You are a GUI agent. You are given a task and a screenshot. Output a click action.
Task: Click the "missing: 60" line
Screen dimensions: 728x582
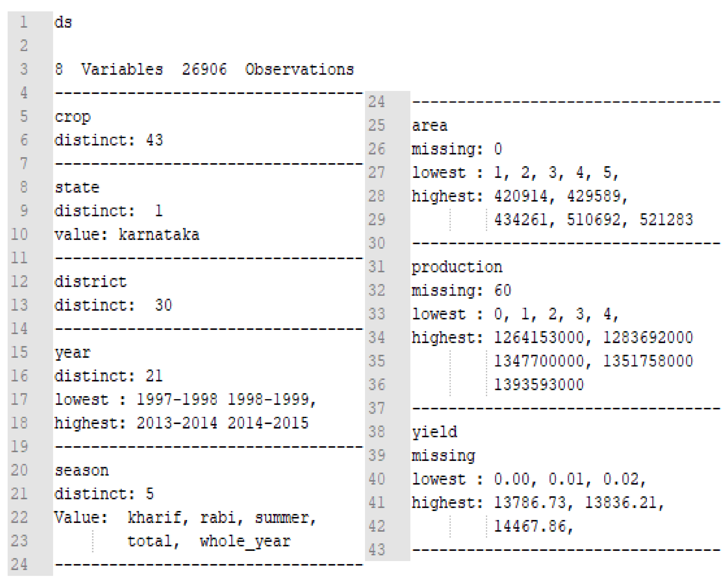461,291
